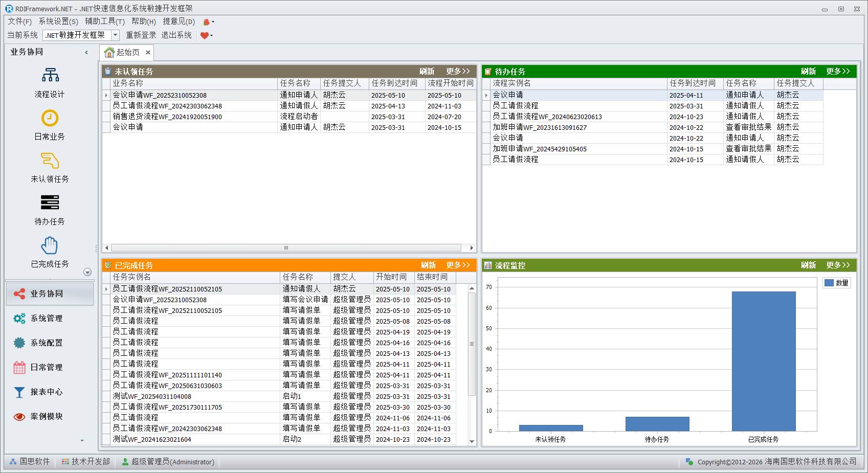Click the 未认领任务 horizontal scrollbar thumb
Screen dimensions: 868x473
[x=286, y=248]
